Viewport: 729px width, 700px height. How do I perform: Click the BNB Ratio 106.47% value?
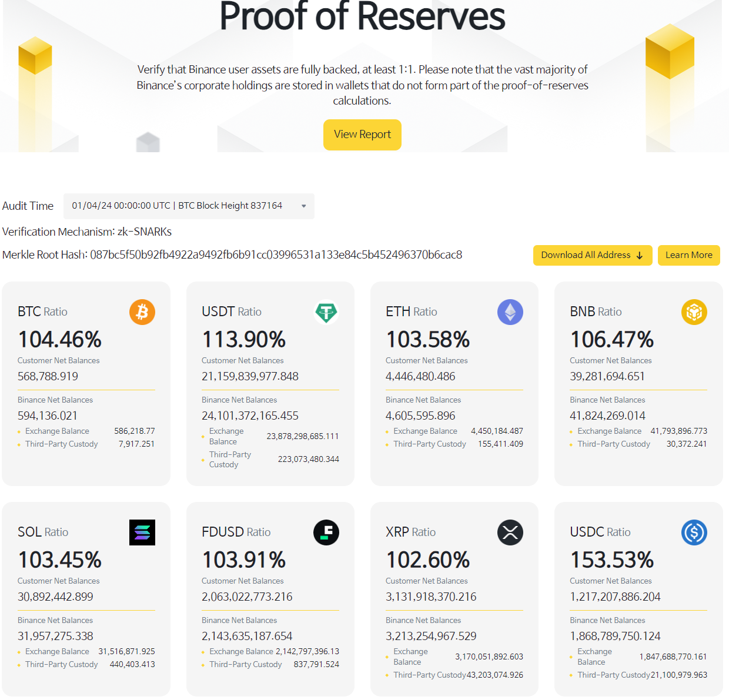coord(612,339)
